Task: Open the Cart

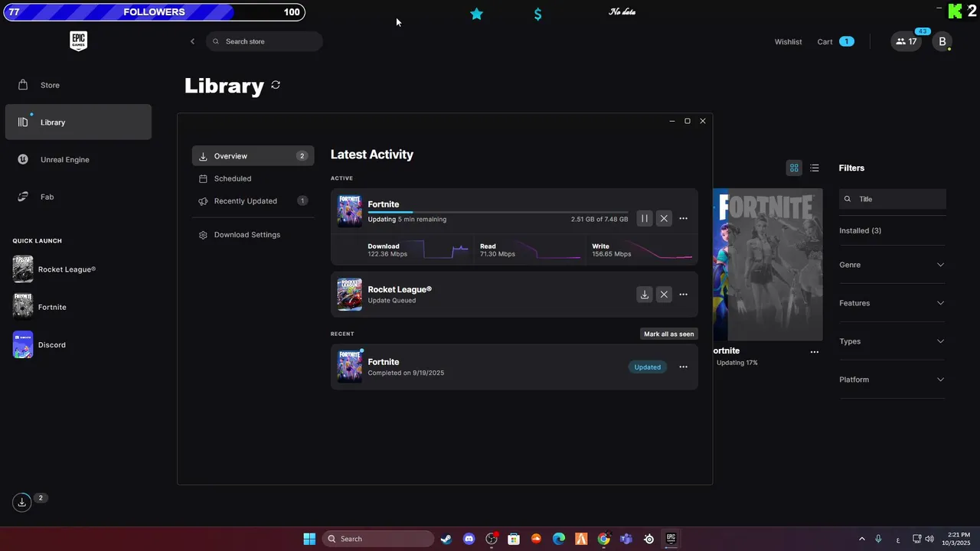Action: point(835,42)
